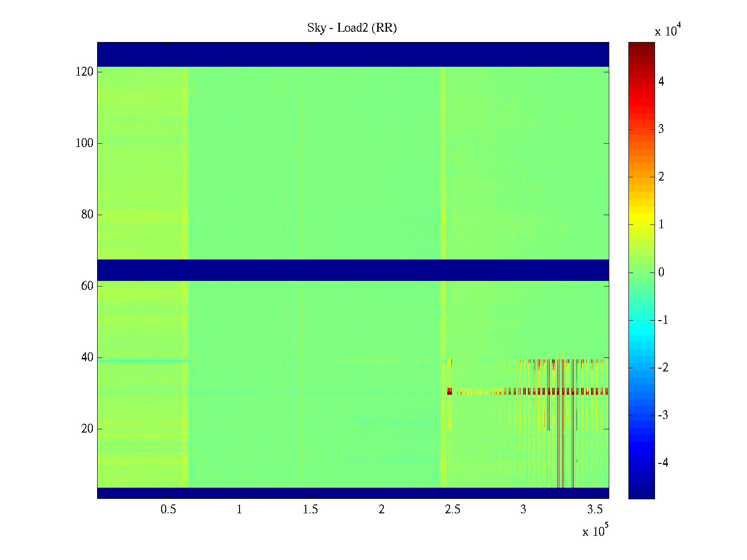Click the colorbar exponent label x 10^4
This screenshot has height=560, width=747.
[669, 30]
